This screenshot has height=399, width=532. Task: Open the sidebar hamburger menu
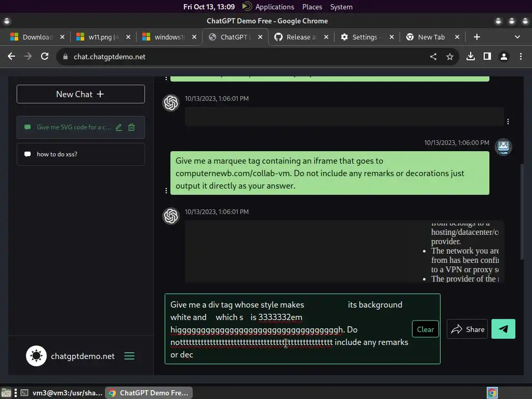point(129,356)
